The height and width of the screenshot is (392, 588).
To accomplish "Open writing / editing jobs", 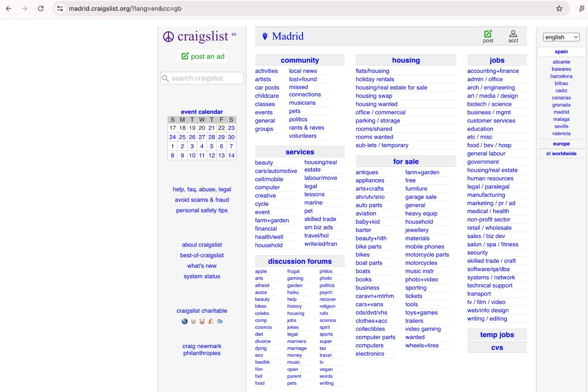I will [487, 319].
